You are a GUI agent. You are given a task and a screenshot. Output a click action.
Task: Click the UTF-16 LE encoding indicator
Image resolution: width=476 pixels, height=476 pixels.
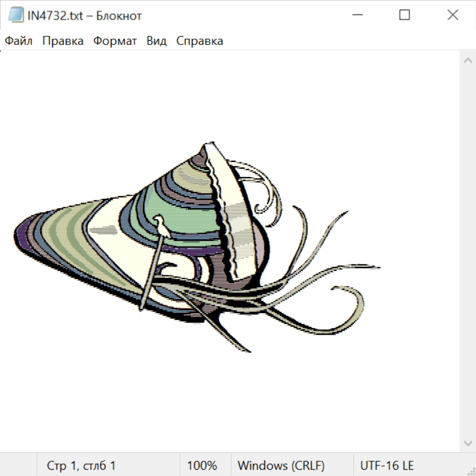point(387,466)
